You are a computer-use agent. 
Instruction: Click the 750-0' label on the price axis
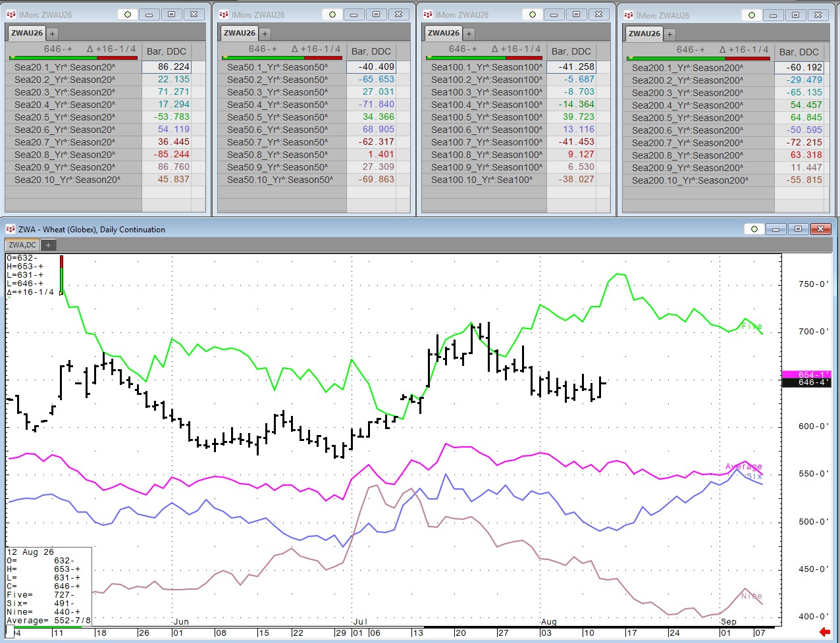[813, 284]
